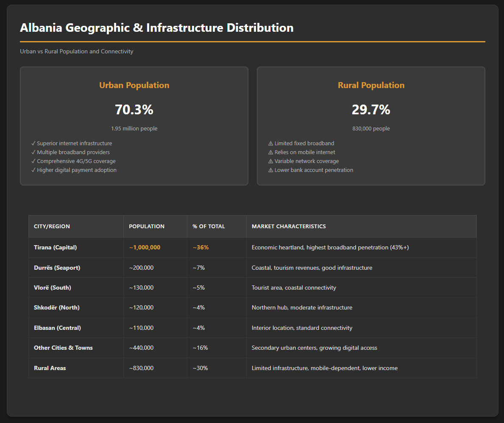
Task: Click the checkmark next to Multiple broadband providers
Action: point(33,152)
